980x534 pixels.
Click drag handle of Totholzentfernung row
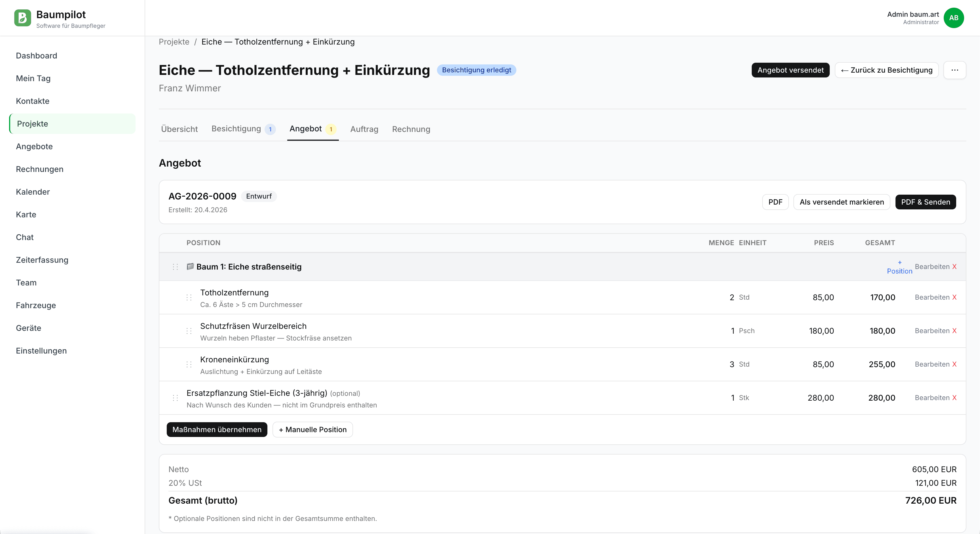(x=189, y=297)
